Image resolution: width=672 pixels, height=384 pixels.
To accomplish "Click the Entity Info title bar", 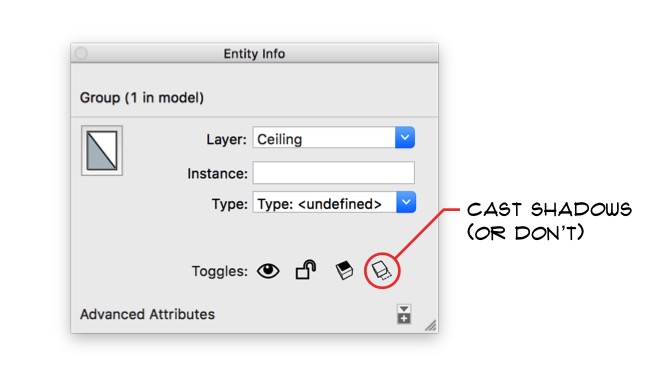I will pyautogui.click(x=255, y=53).
